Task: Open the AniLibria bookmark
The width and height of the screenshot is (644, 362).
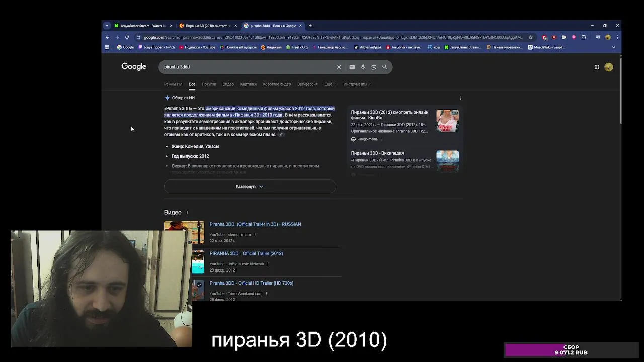Action: [x=405, y=47]
